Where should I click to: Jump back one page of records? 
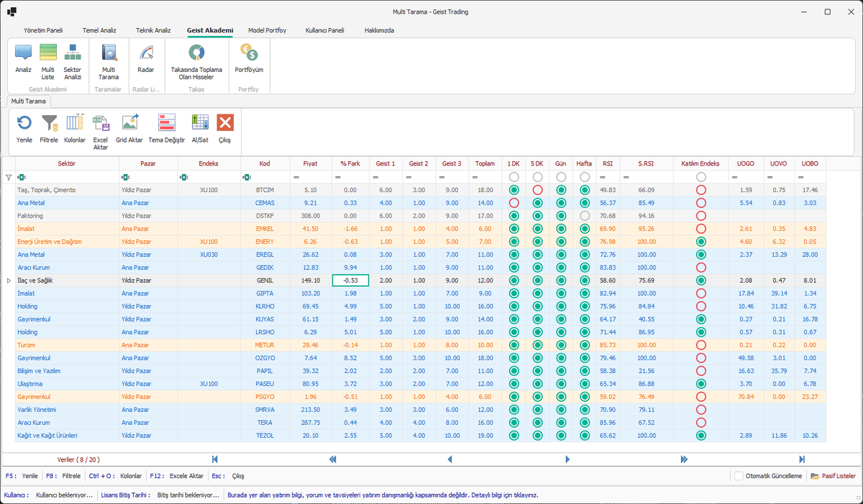coord(333,459)
